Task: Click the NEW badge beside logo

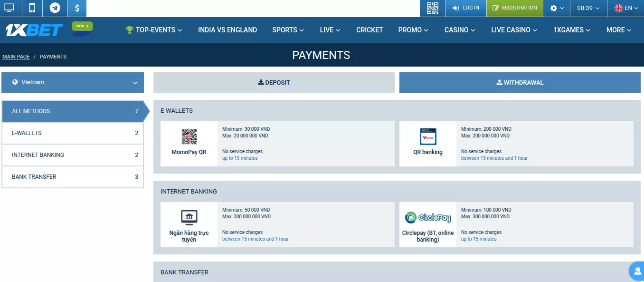Action: pos(82,27)
